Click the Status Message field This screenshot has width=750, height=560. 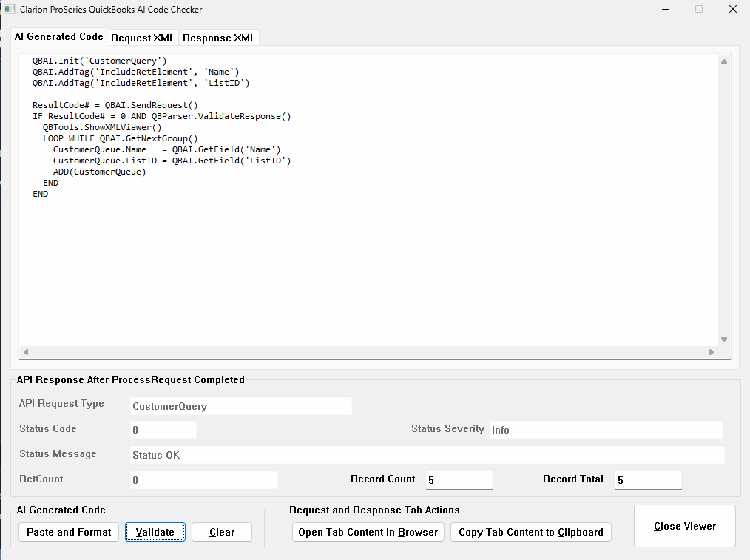pyautogui.click(x=427, y=455)
